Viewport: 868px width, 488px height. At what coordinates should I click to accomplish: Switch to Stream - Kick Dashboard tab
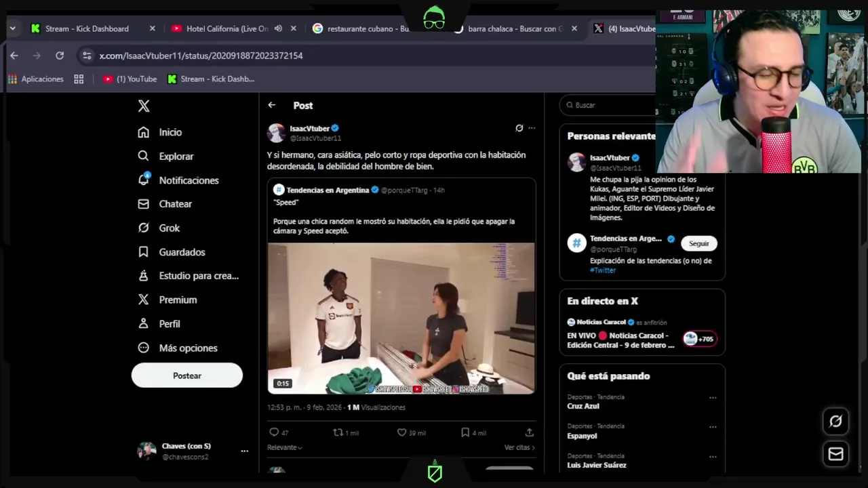point(87,28)
